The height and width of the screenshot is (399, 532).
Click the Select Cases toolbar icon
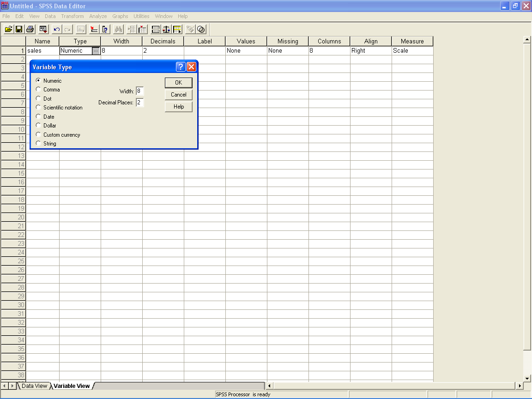pos(177,30)
